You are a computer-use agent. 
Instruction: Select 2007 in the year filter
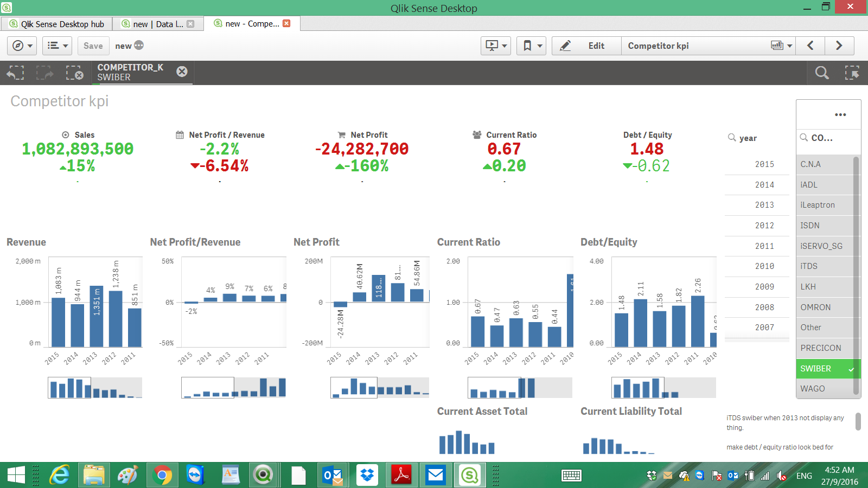click(757, 328)
